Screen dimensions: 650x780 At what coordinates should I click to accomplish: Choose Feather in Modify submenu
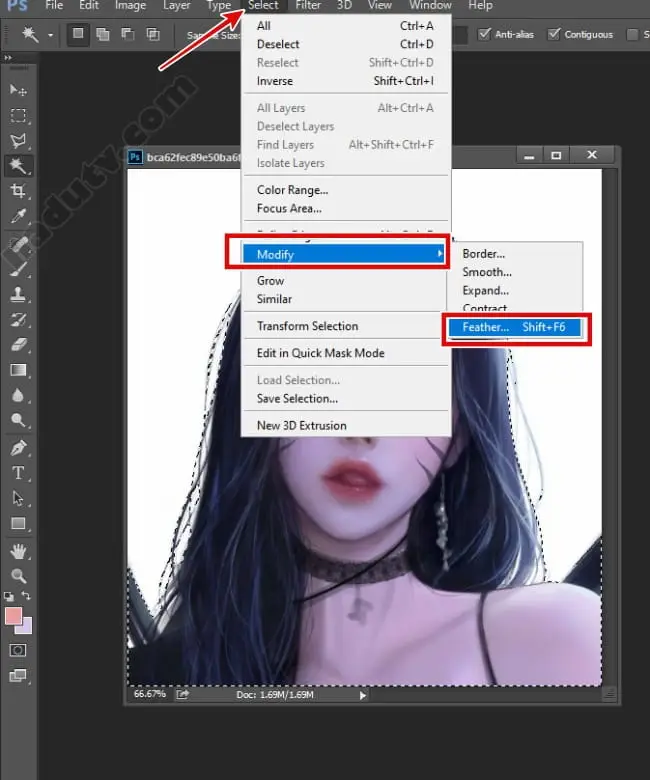515,327
